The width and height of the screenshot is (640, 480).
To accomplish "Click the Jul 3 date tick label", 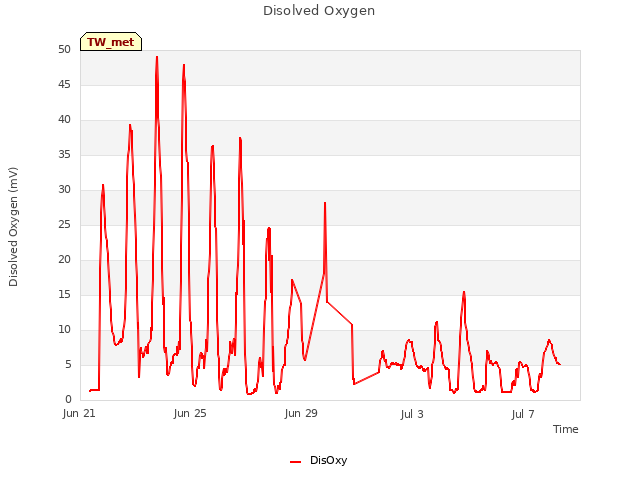I will coord(412,414).
